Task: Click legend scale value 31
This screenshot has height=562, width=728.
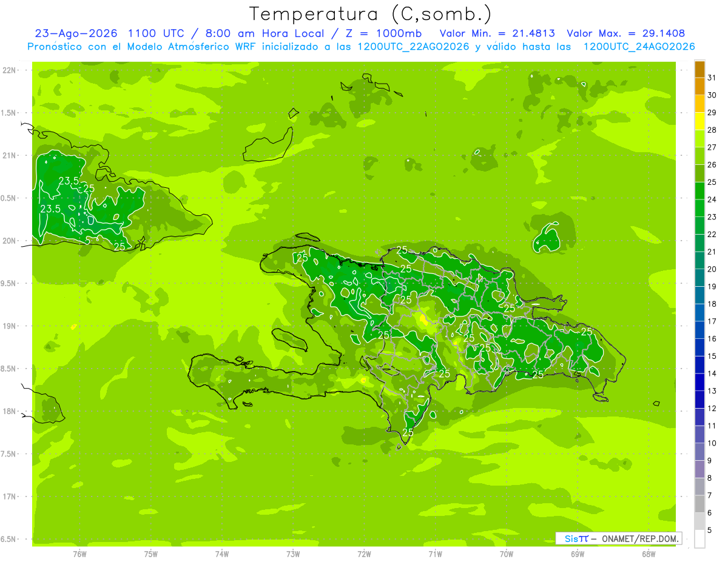Action: [x=712, y=78]
